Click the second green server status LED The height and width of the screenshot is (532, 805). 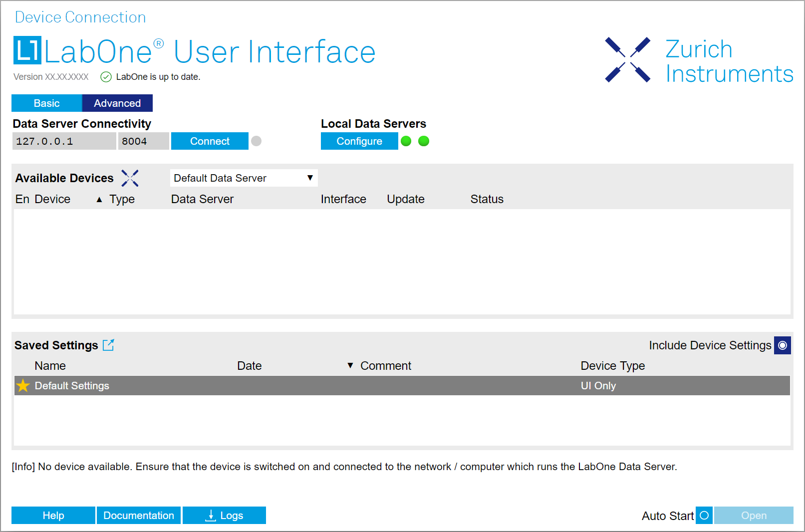click(x=424, y=141)
